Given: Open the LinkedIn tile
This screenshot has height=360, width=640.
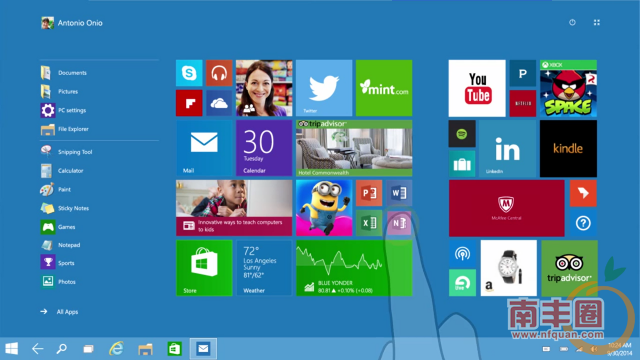Looking at the screenshot, I should click(507, 149).
